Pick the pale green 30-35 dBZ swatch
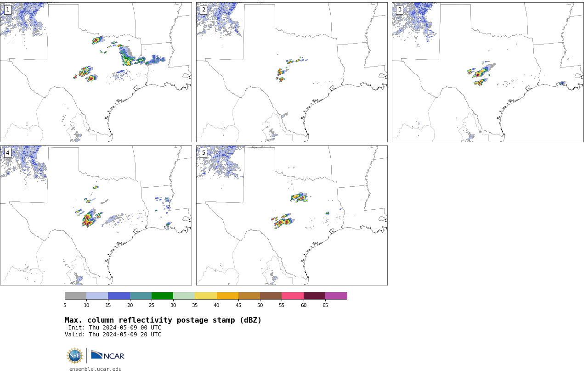The height and width of the screenshot is (374, 588). (x=184, y=296)
